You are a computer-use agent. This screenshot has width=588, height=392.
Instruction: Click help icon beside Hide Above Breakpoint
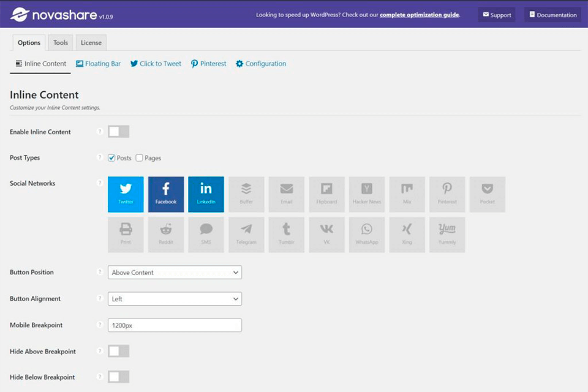(x=99, y=351)
